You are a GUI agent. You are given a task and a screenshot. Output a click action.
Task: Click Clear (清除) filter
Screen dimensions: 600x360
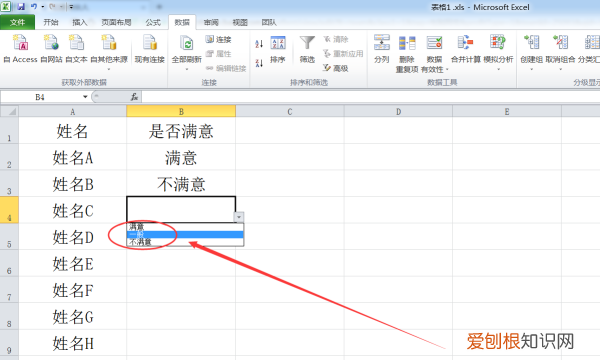tap(336, 39)
